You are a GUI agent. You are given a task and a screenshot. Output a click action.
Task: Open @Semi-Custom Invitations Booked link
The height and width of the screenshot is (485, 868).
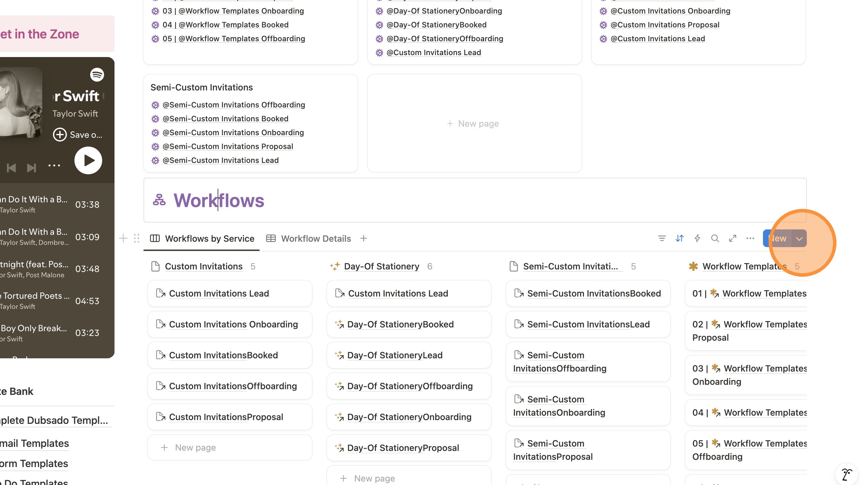pos(226,119)
